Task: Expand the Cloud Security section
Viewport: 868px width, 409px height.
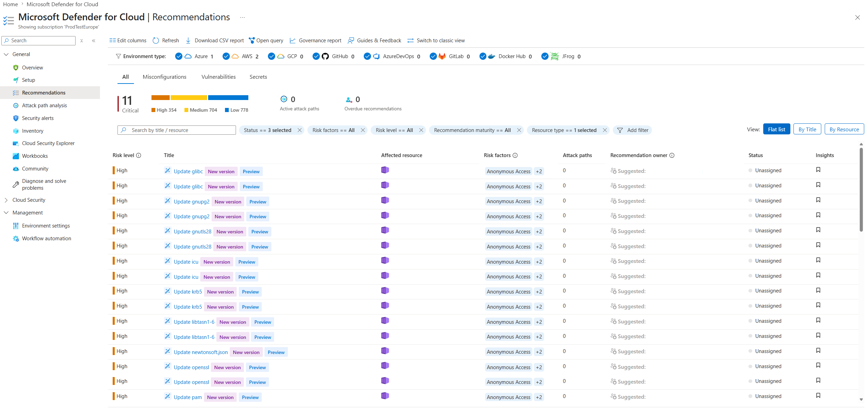Action: tap(6, 200)
